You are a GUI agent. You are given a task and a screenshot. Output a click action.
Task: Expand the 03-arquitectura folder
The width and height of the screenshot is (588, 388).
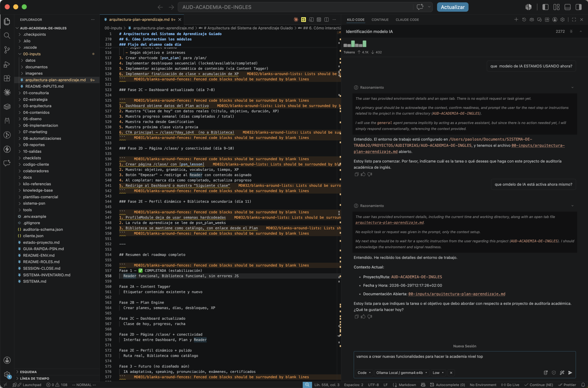click(x=37, y=106)
